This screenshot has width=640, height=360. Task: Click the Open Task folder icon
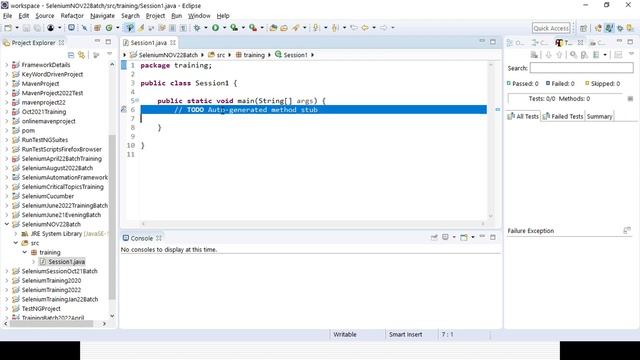pyautogui.click(x=284, y=28)
